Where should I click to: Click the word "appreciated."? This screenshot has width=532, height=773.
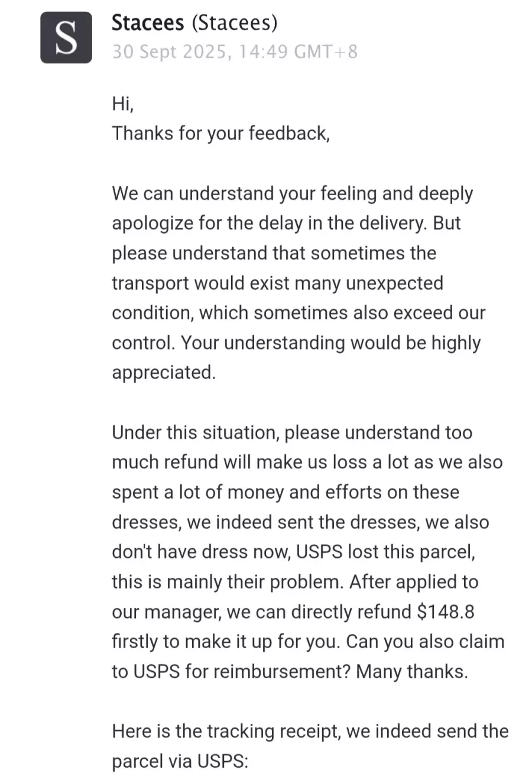click(x=164, y=373)
